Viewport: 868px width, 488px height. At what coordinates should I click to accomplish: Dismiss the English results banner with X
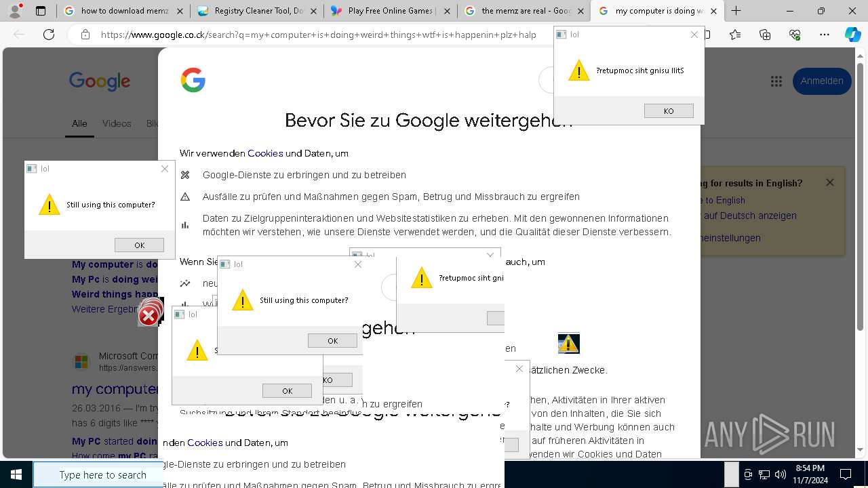pyautogui.click(x=829, y=182)
